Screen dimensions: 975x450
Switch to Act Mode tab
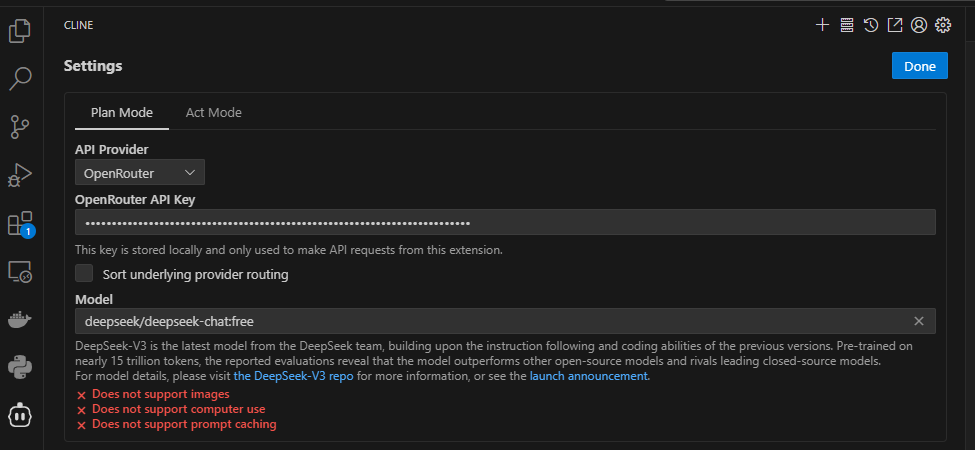[x=214, y=112]
